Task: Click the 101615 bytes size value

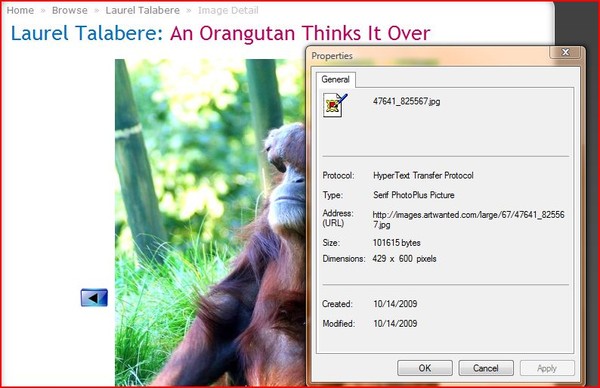Action: click(x=396, y=243)
